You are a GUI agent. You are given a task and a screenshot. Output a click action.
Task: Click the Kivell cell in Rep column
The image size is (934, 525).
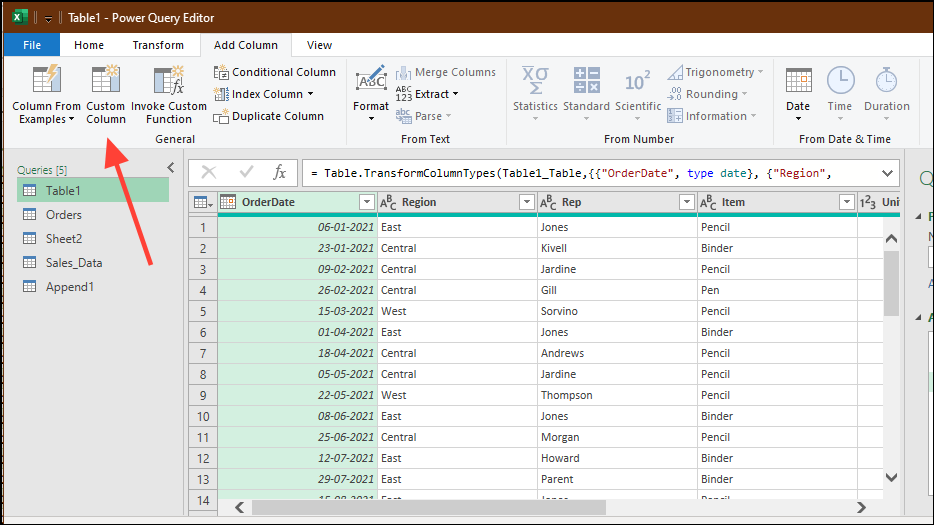tap(617, 248)
